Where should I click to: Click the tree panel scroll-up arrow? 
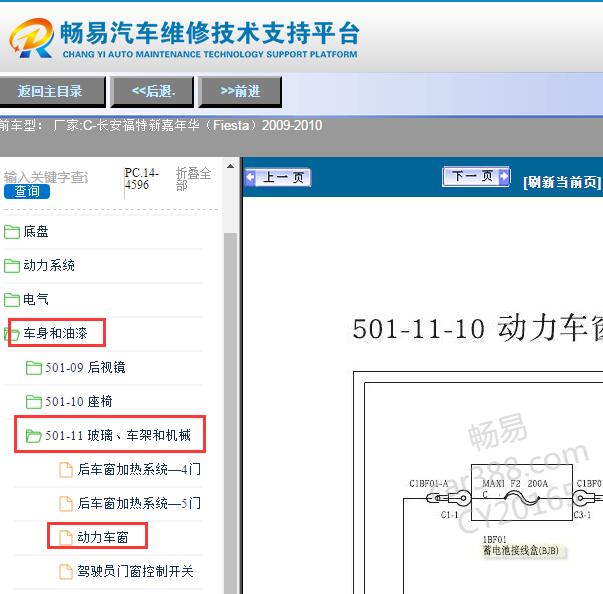pyautogui.click(x=230, y=166)
